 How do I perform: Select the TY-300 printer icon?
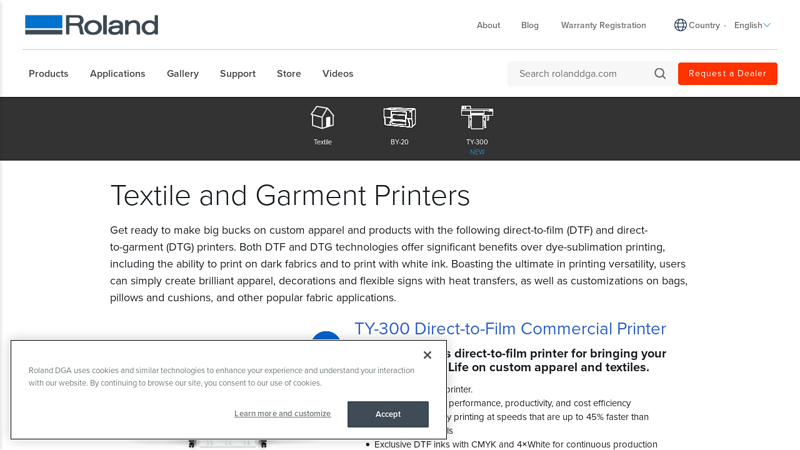(x=477, y=117)
